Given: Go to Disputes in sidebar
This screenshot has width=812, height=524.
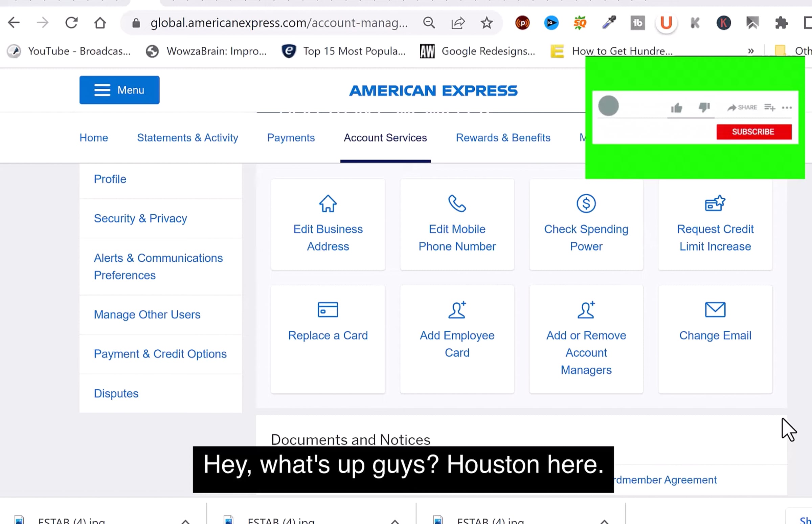Looking at the screenshot, I should pos(116,393).
